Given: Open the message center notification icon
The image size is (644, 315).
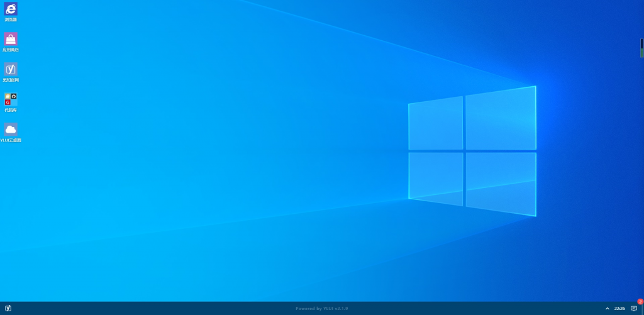Looking at the screenshot, I should [x=634, y=309].
